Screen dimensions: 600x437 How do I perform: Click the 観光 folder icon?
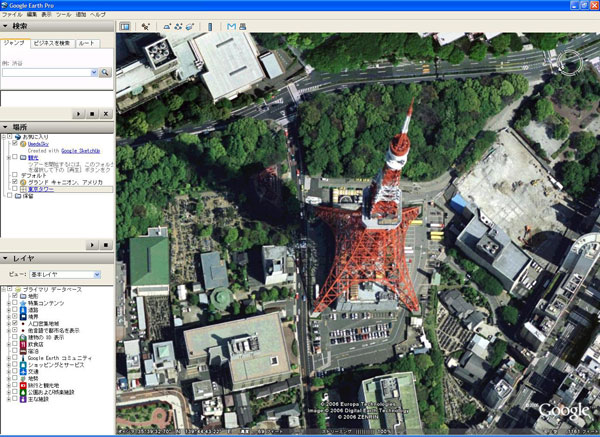23,157
